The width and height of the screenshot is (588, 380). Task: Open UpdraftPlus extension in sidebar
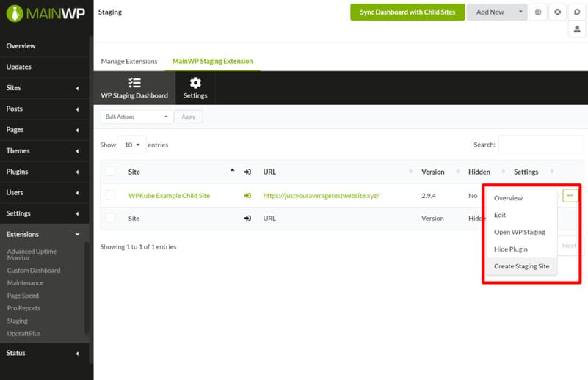click(x=23, y=334)
